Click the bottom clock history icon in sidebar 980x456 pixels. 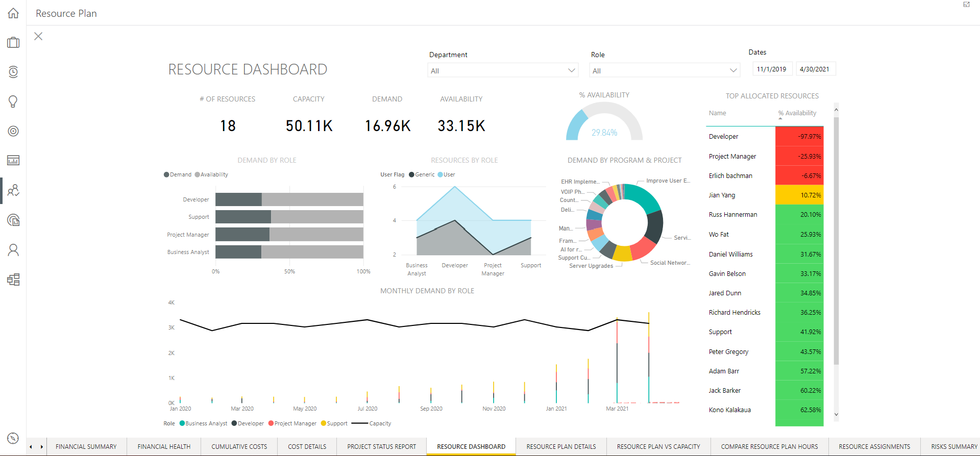coord(13,438)
